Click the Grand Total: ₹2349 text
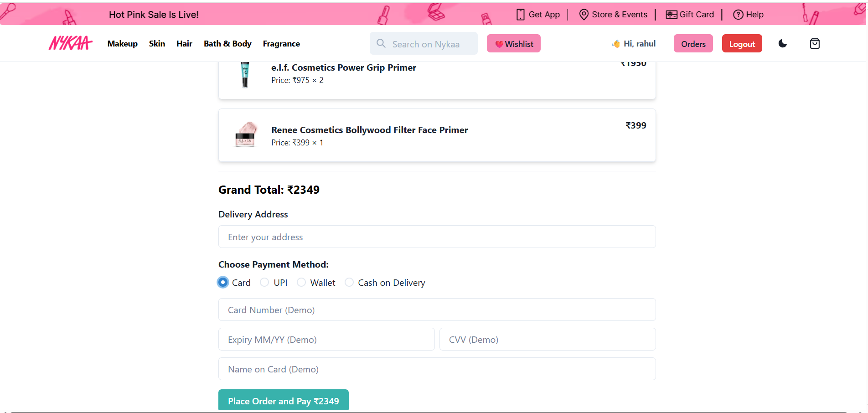Image resolution: width=868 pixels, height=413 pixels. (269, 190)
